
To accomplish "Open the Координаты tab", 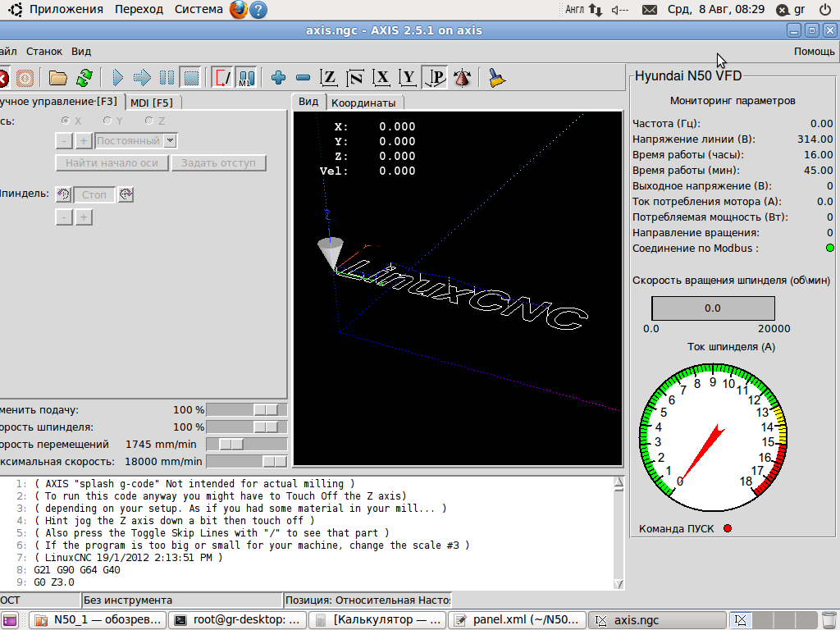I will click(x=363, y=103).
